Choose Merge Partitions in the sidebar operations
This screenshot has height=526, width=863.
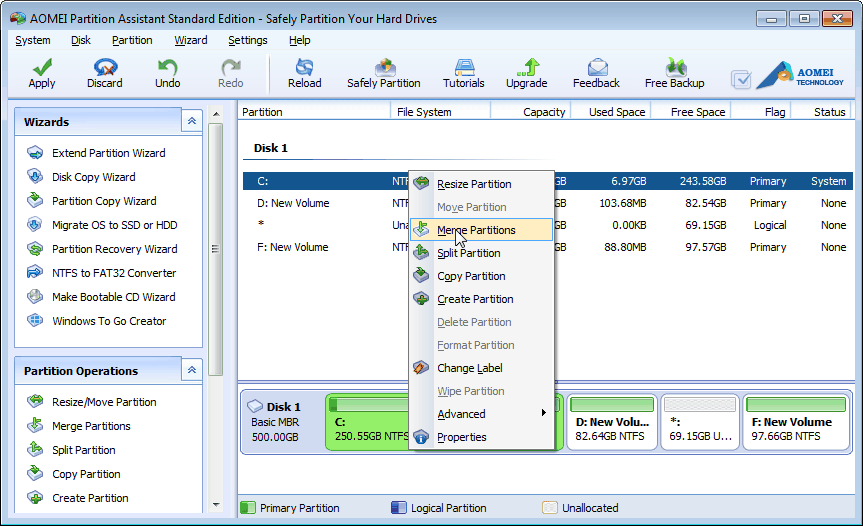(91, 426)
